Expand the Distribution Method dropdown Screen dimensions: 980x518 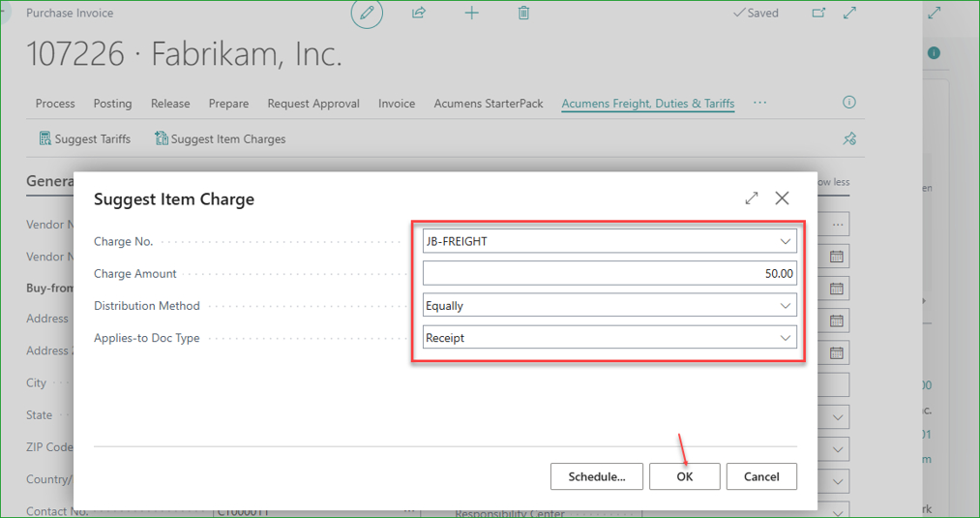point(785,306)
